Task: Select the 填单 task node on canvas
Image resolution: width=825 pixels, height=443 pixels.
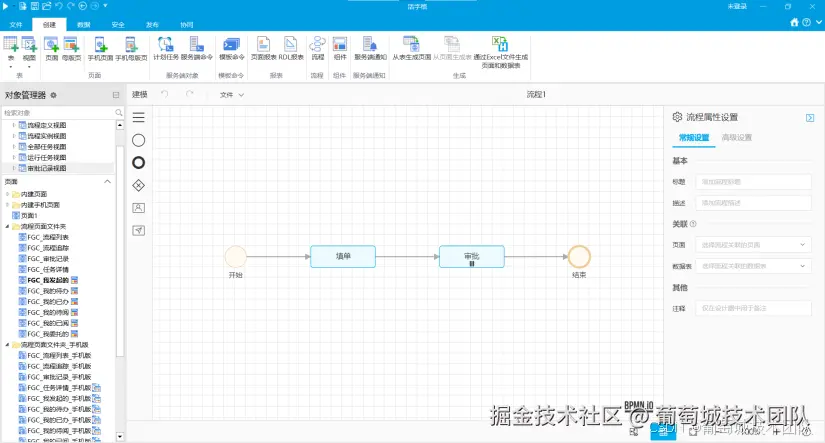Action: point(343,256)
